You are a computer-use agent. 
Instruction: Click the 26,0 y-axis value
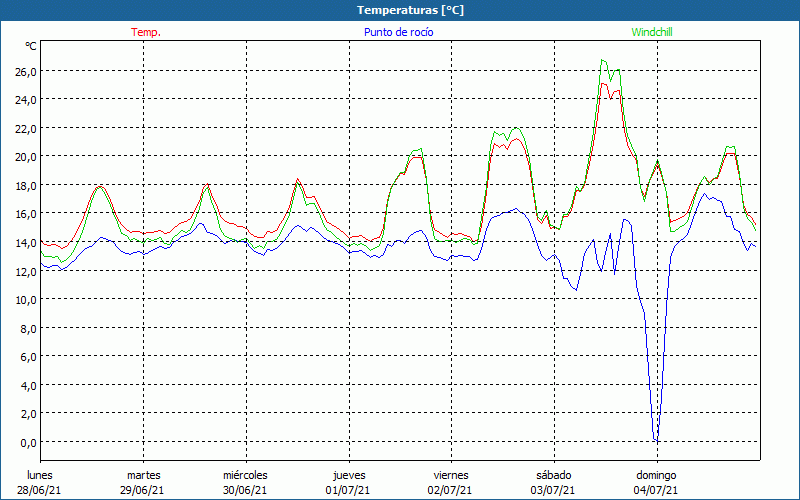26,72
